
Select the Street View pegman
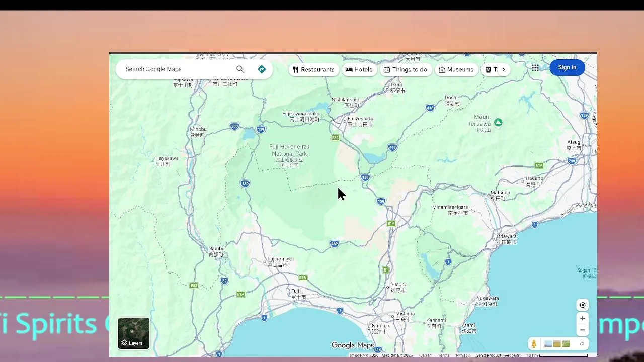[x=534, y=344]
